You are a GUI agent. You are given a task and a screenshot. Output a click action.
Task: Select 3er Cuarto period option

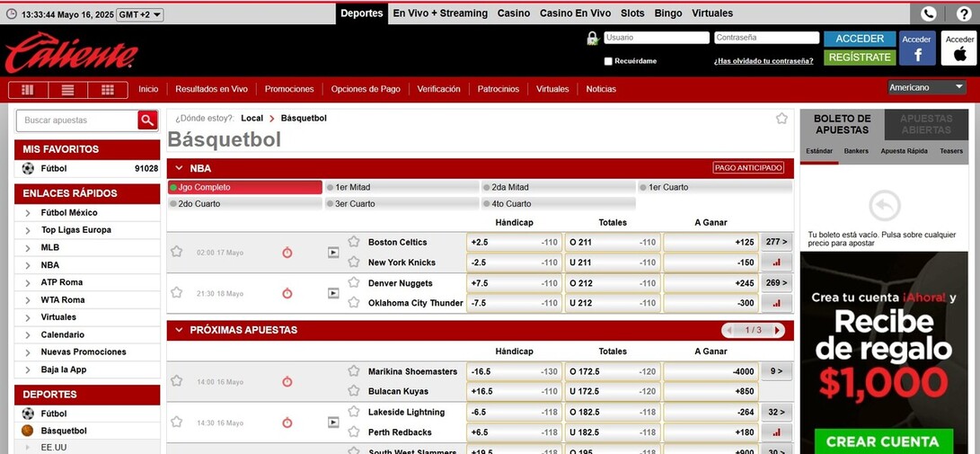[402, 204]
